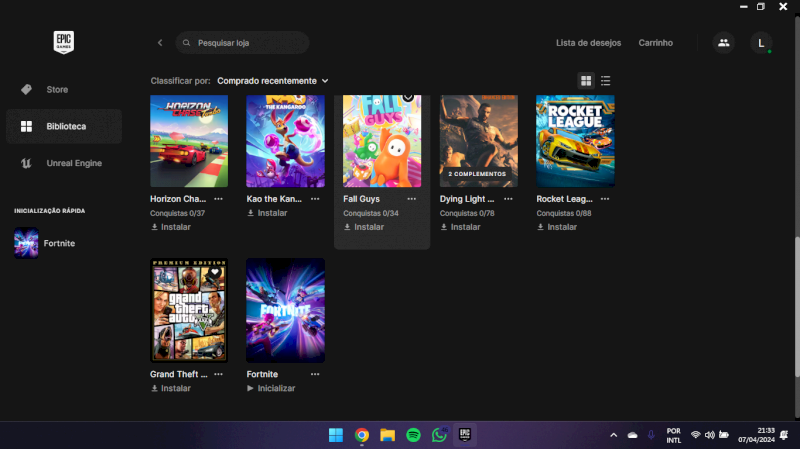Viewport: 800px width, 449px height.
Task: Switch to grid view
Action: [x=586, y=80]
